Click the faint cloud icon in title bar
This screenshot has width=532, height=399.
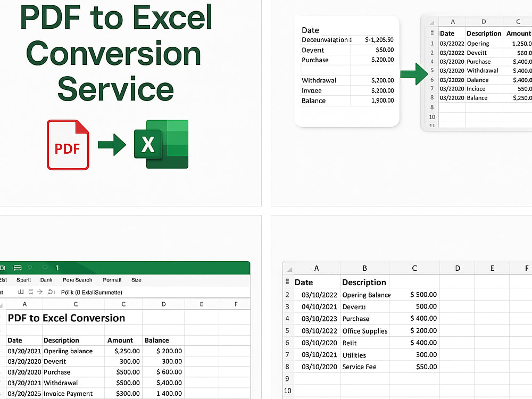(45, 268)
